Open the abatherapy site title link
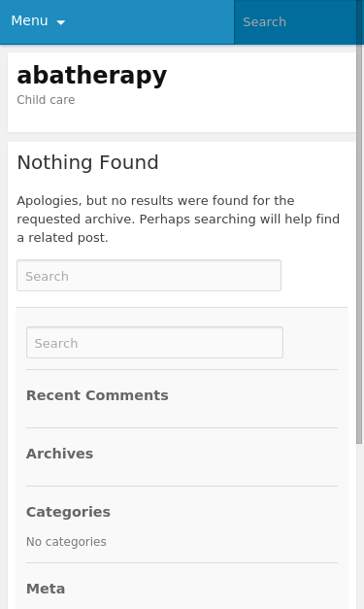 (91, 75)
